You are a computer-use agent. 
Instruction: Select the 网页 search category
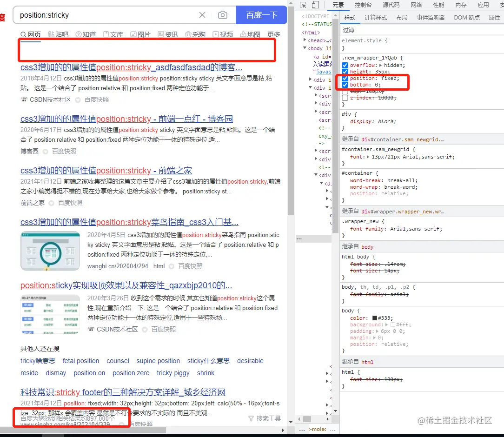tap(31, 34)
